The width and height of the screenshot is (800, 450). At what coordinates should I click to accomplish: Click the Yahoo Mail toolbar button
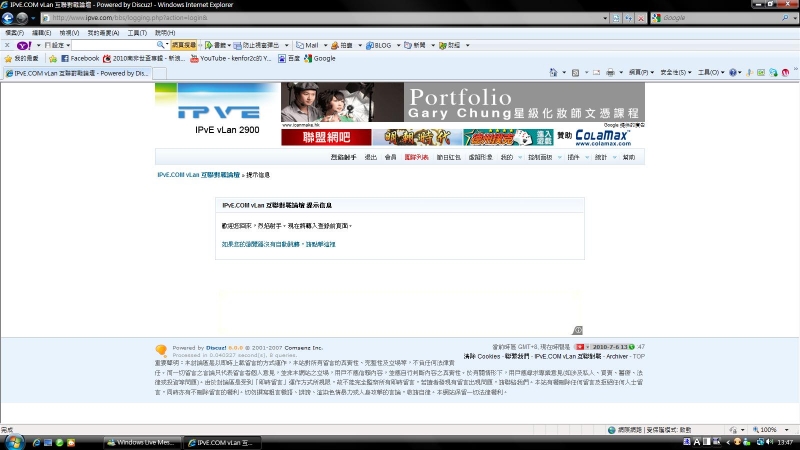308,45
